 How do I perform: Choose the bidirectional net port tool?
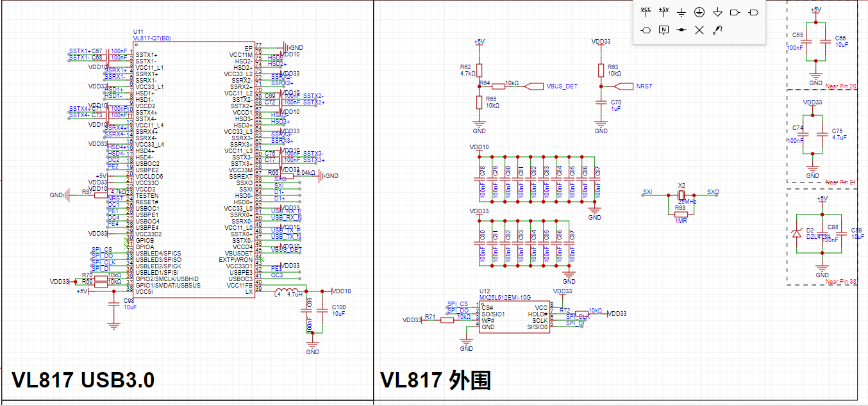(x=646, y=29)
